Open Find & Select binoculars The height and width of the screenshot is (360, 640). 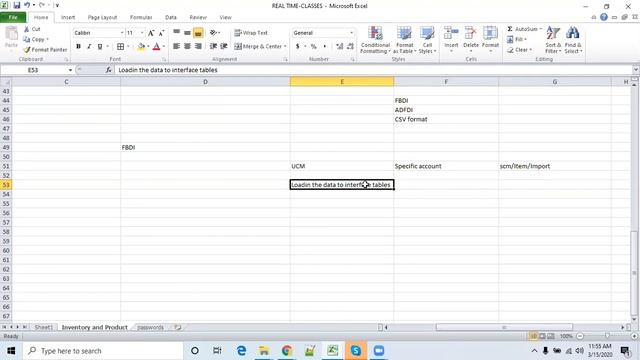point(573,40)
